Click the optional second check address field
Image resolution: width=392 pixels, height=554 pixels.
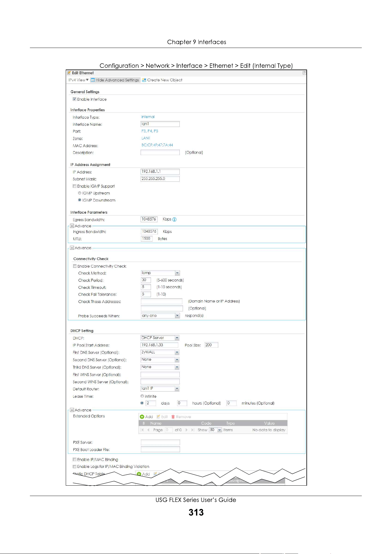click(162, 308)
